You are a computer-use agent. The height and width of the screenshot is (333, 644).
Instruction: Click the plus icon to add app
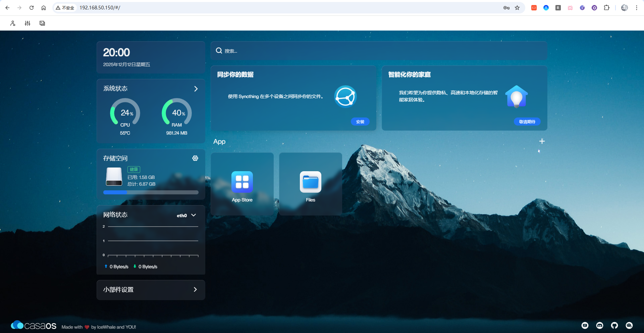click(542, 141)
